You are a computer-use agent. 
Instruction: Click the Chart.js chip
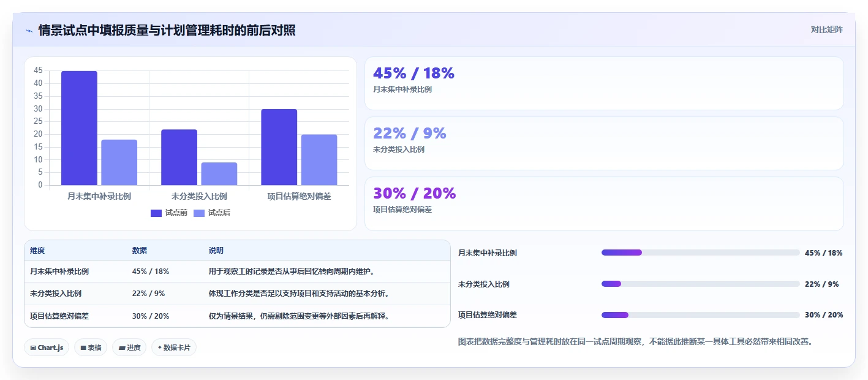point(47,348)
